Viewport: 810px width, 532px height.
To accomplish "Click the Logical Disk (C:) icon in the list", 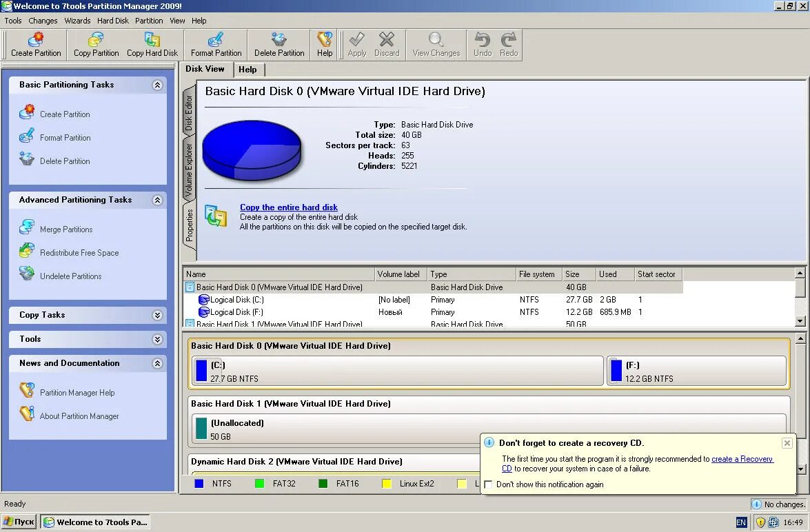I will (203, 300).
